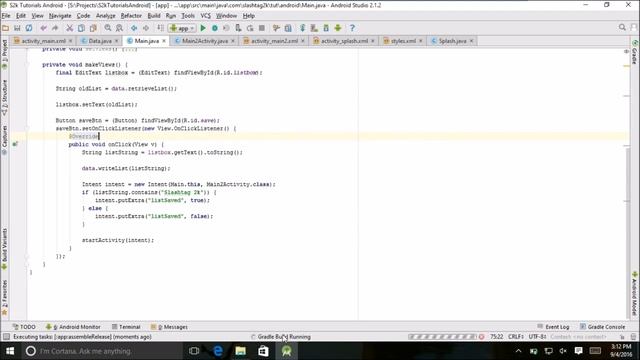The image size is (640, 360).
Task: Click the onClick gutter override marker
Action: [15, 144]
